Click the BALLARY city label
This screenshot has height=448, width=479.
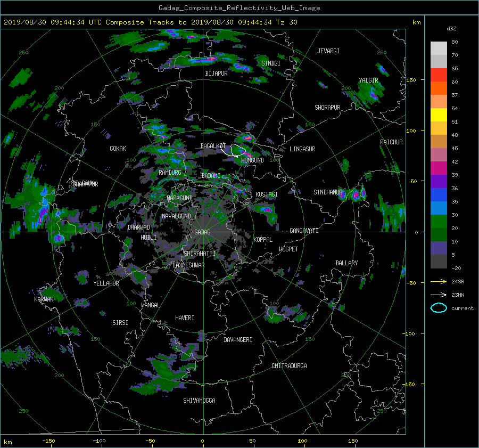346,263
